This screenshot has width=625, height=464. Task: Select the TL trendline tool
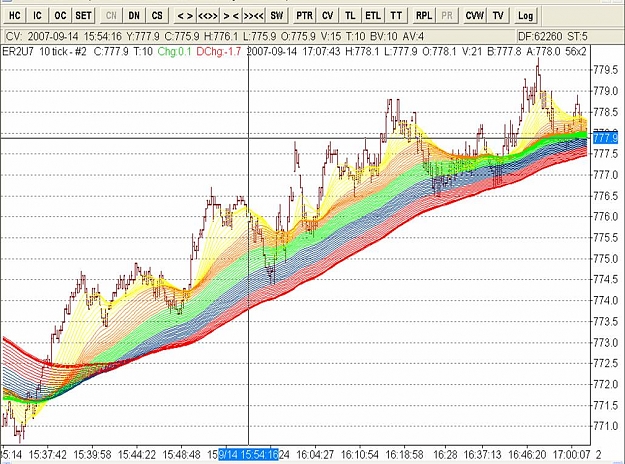coord(350,16)
